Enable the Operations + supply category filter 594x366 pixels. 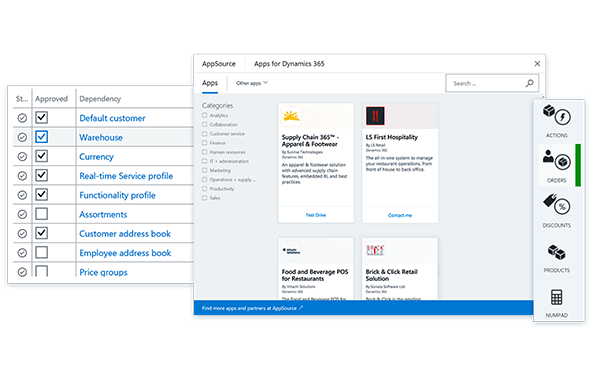pos(205,180)
